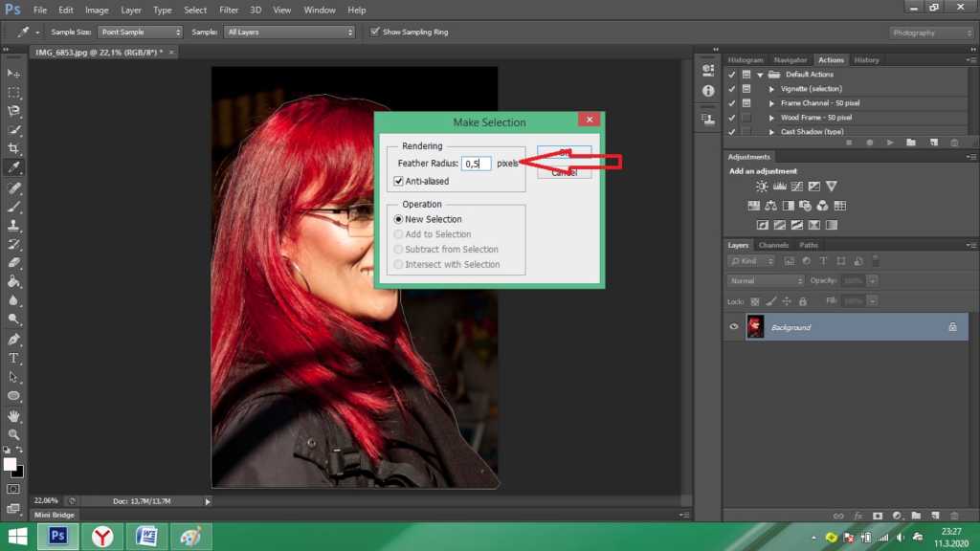Choose the New Selection radio button
The height and width of the screenshot is (551, 980).
pyautogui.click(x=398, y=219)
